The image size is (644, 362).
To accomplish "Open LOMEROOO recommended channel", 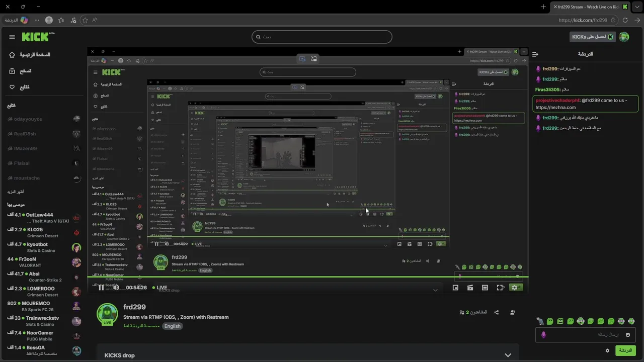I will tap(43, 292).
